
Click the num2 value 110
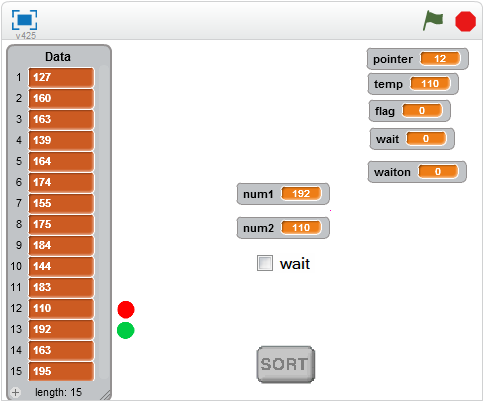pos(301,228)
